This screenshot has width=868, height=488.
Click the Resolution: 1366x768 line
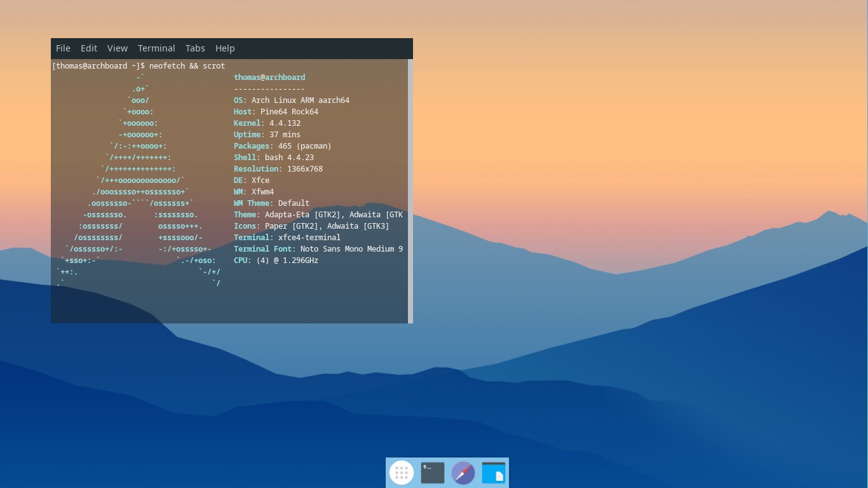(x=278, y=169)
